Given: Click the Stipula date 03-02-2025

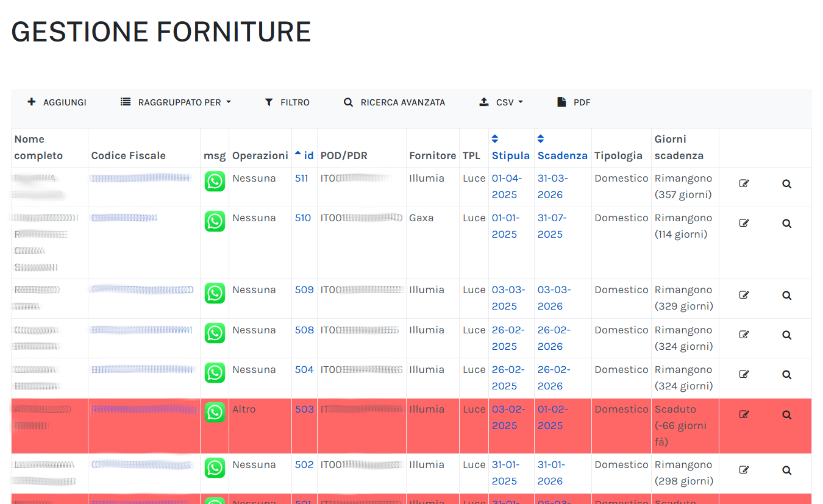Looking at the screenshot, I should pyautogui.click(x=508, y=417).
